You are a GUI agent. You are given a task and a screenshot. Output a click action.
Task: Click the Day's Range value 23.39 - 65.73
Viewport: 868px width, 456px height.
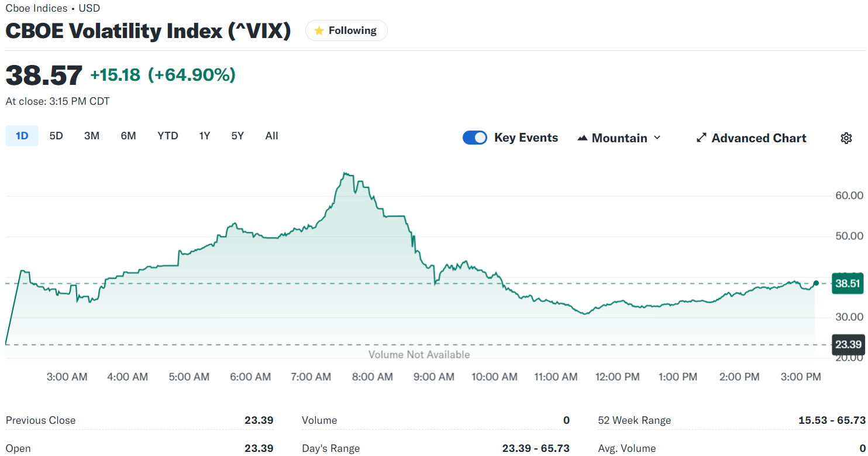pyautogui.click(x=536, y=448)
